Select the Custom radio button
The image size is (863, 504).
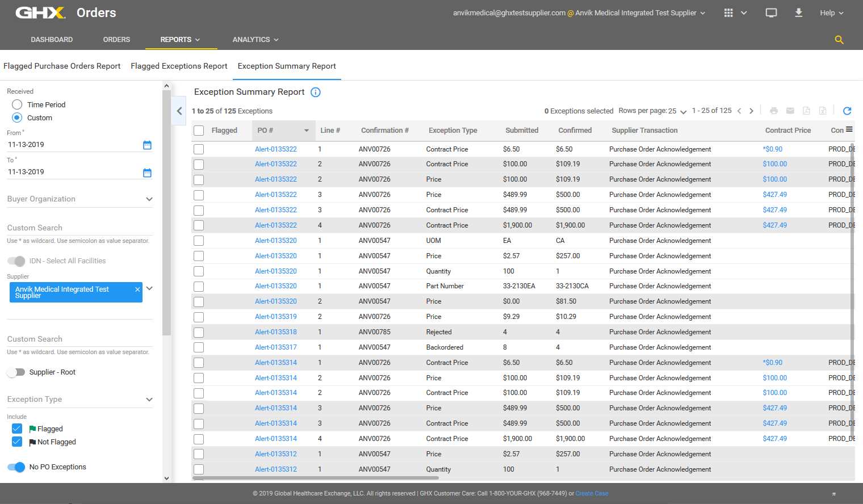click(x=17, y=117)
